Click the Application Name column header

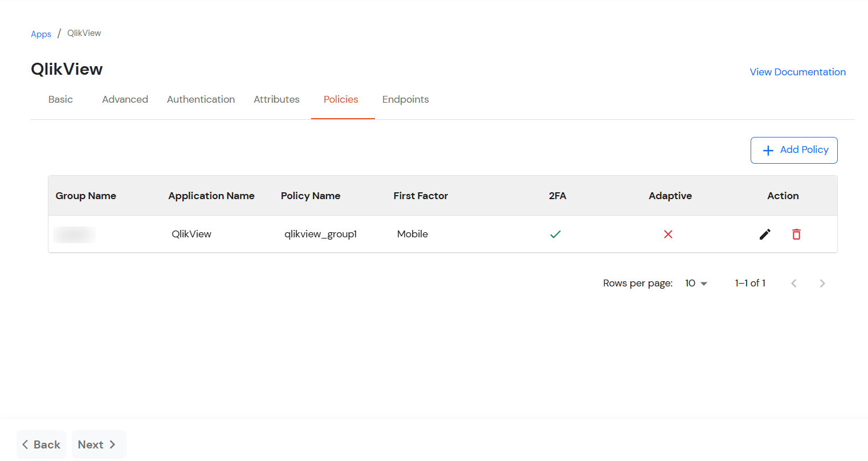pos(211,196)
